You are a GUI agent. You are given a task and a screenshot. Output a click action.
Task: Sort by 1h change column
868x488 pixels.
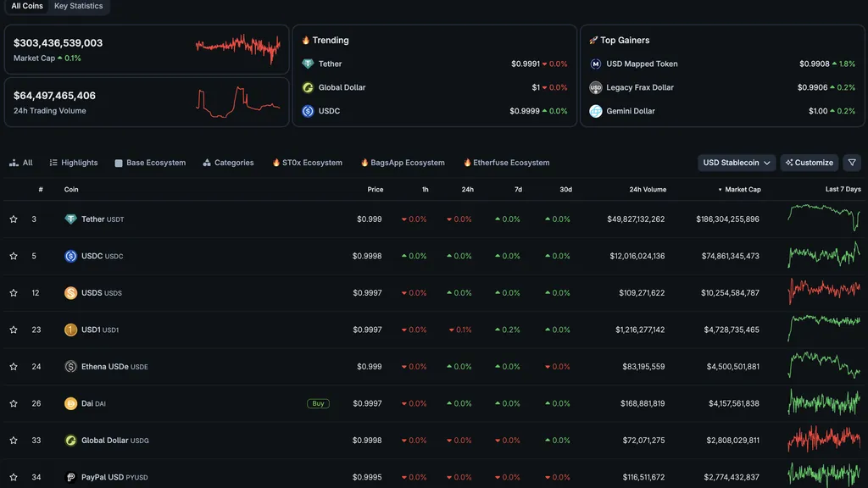pyautogui.click(x=426, y=189)
